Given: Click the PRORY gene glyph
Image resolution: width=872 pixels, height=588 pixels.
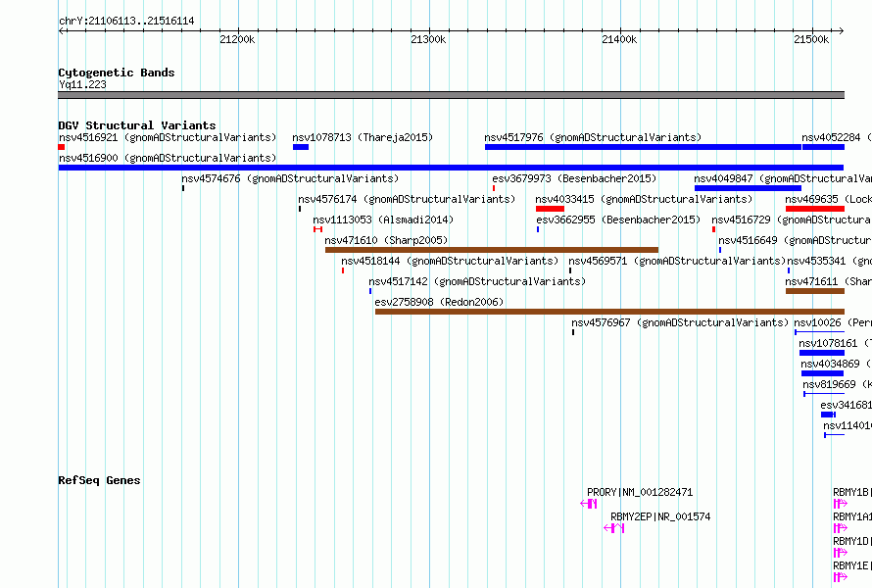Looking at the screenshot, I should 589,504.
